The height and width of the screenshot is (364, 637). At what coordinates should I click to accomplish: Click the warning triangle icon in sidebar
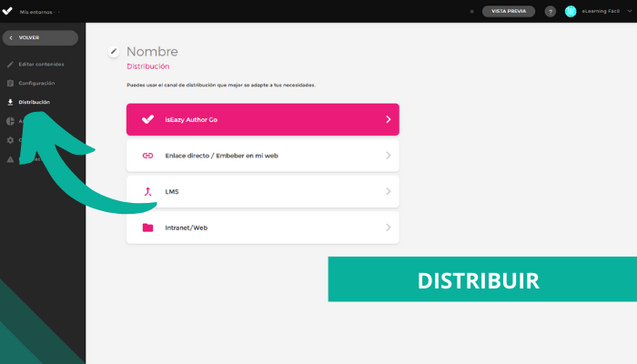coord(10,159)
